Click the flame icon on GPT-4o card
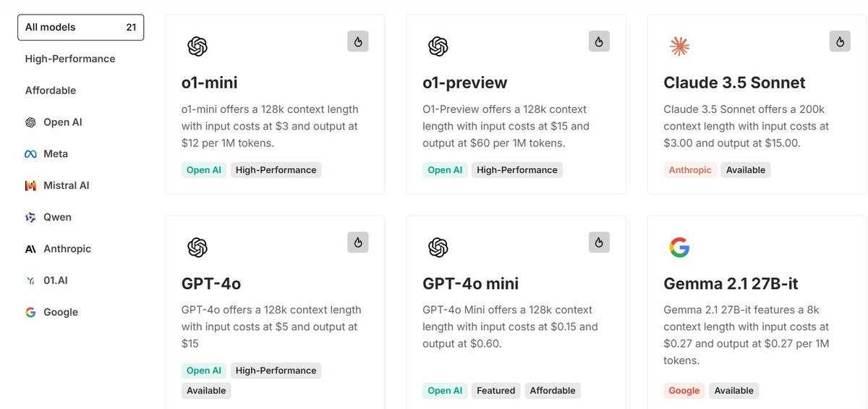868x409 pixels. (358, 242)
